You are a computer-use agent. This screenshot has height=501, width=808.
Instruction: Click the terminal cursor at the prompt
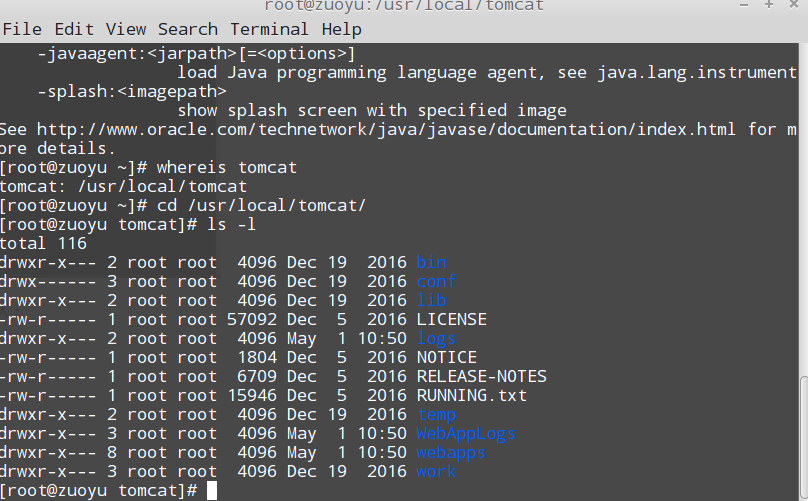click(212, 490)
